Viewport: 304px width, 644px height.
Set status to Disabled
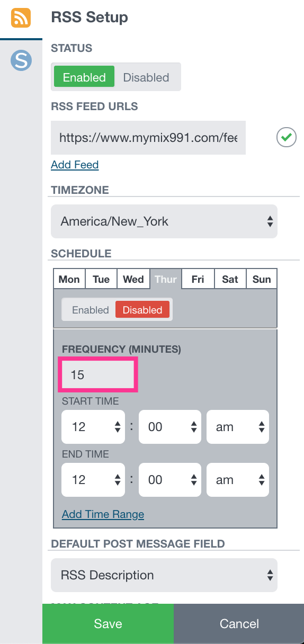[146, 77]
